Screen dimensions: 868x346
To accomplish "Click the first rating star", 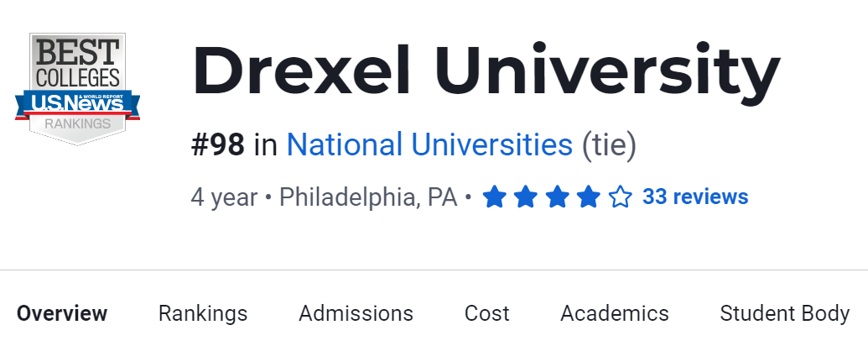I will click(x=495, y=197).
